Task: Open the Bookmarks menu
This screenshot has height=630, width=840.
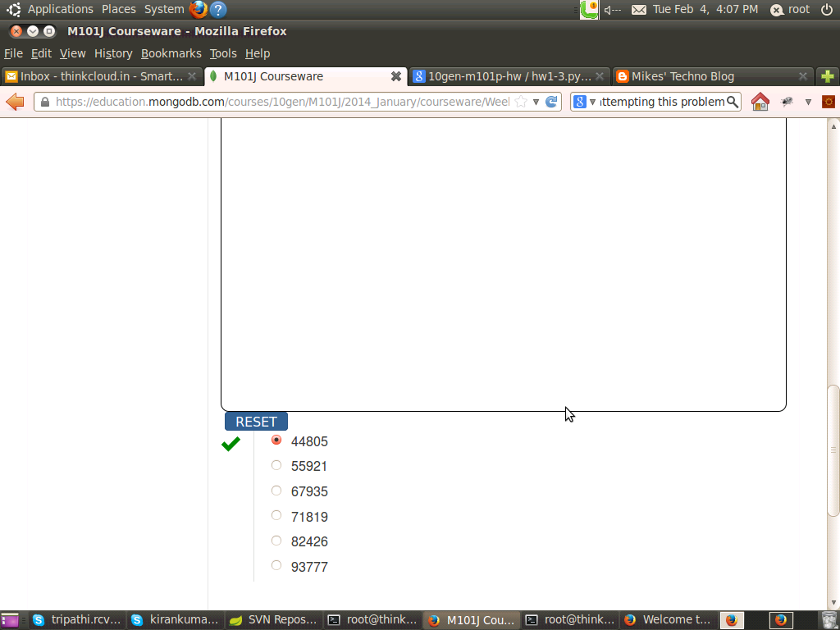Action: click(x=171, y=53)
